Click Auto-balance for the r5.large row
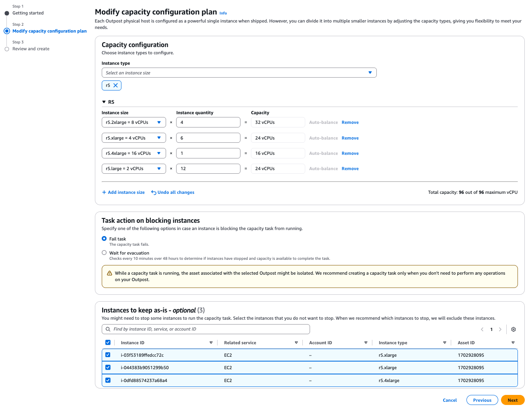Image resolution: width=532 pixels, height=411 pixels. (323, 169)
